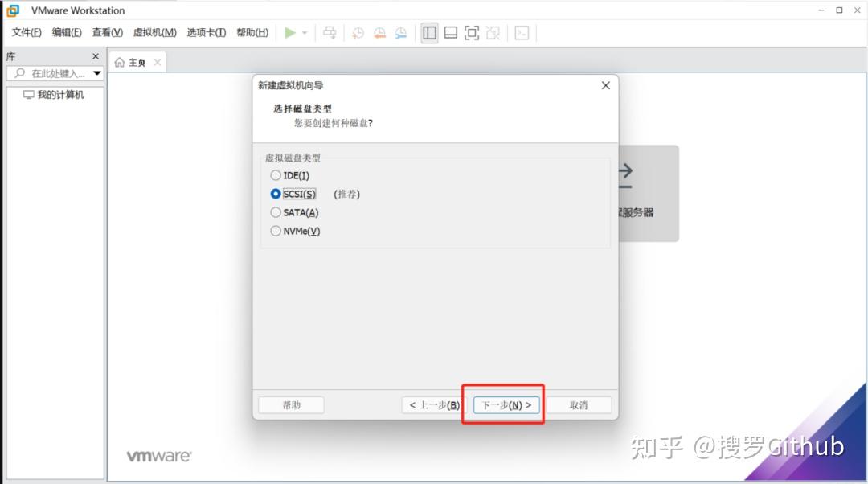Switch to the 主页 tab

tap(137, 63)
